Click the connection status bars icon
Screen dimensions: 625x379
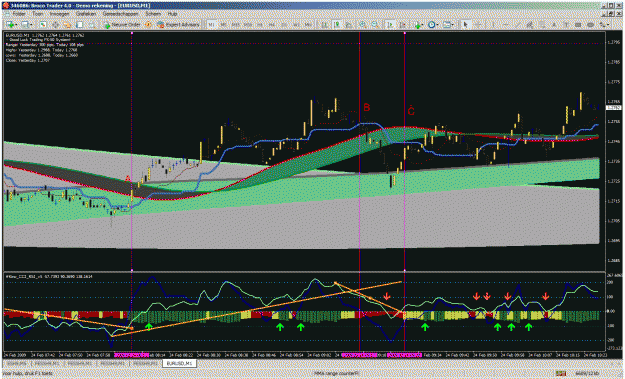click(561, 373)
